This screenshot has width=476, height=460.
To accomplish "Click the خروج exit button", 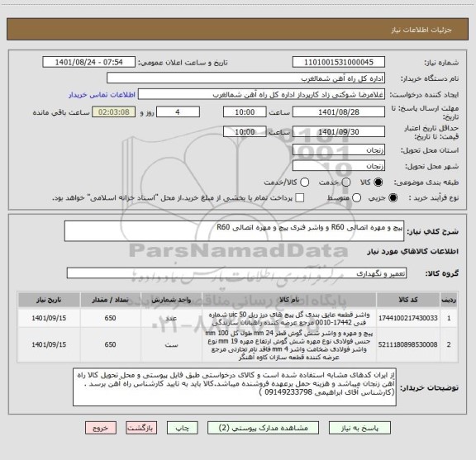I will click(x=101, y=428).
